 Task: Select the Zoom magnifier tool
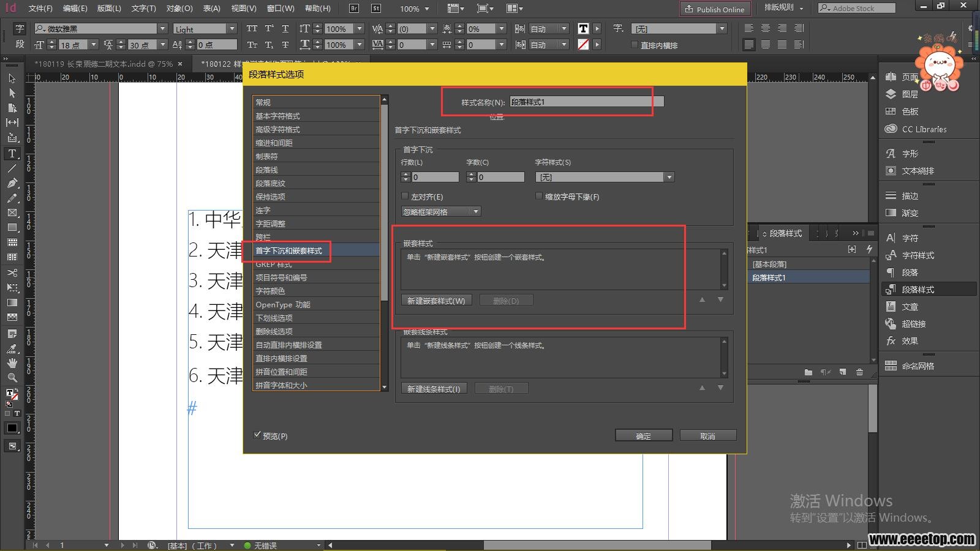[12, 378]
